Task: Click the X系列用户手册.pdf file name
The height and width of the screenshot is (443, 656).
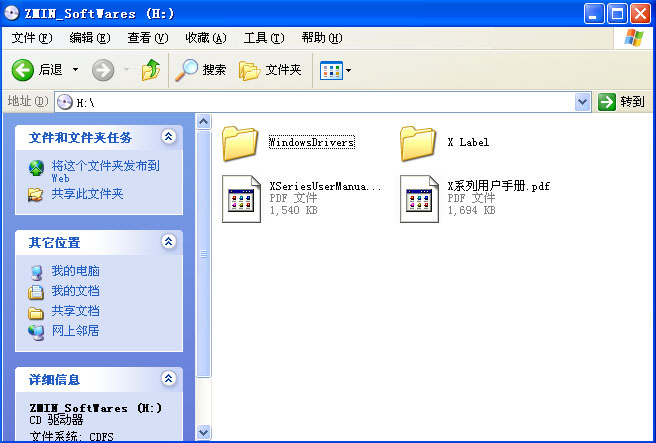Action: point(499,186)
